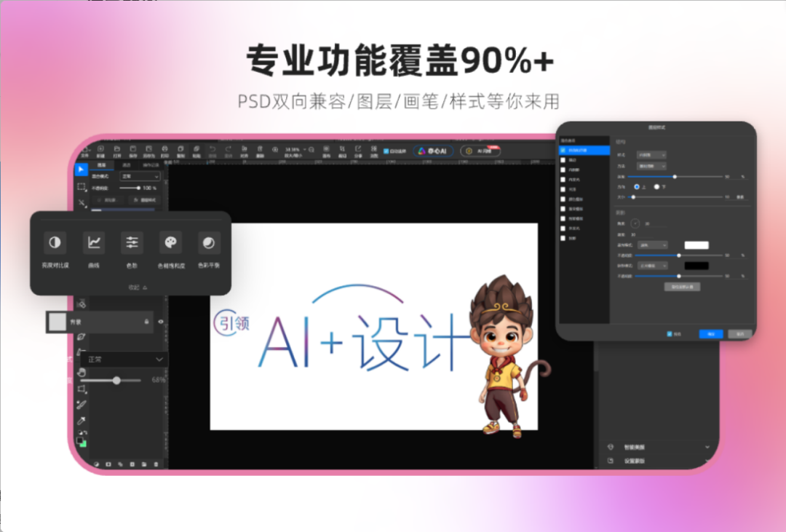786x532 pixels.
Task: Open the 混合模式 dropdown showing 正常
Action: coord(140,177)
